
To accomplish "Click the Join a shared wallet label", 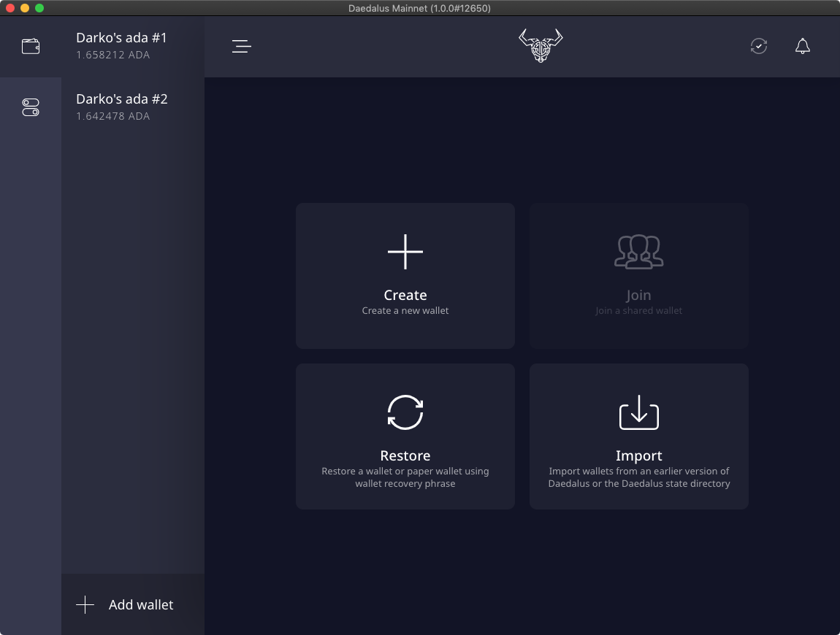I will (638, 311).
